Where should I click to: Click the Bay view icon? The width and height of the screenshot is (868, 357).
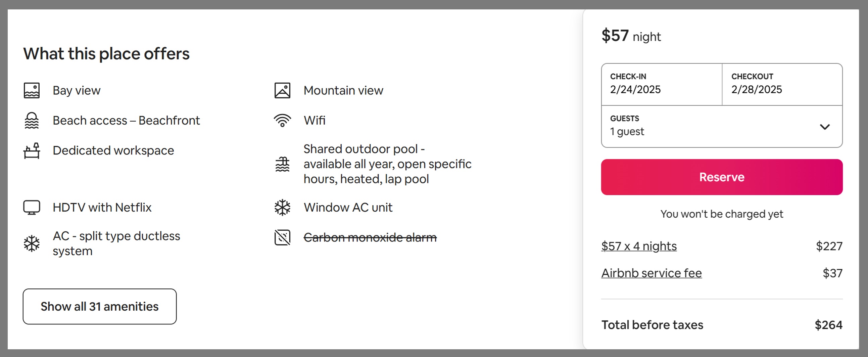(32, 90)
